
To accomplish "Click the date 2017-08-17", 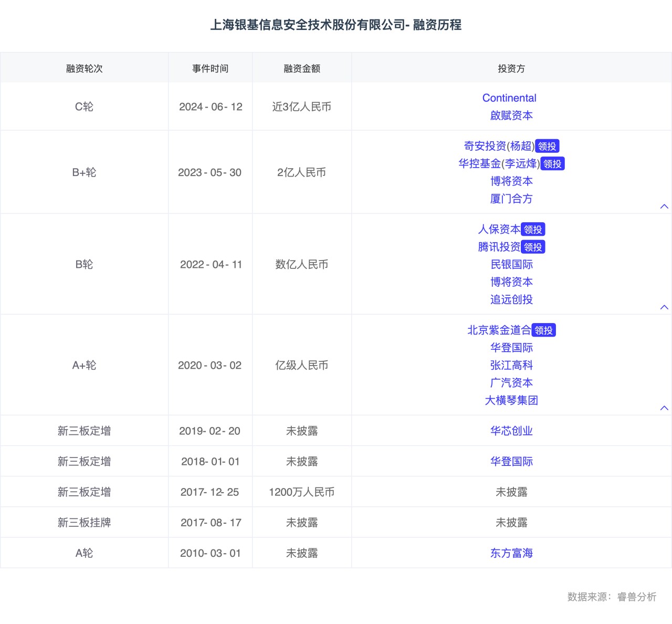I will tap(211, 523).
